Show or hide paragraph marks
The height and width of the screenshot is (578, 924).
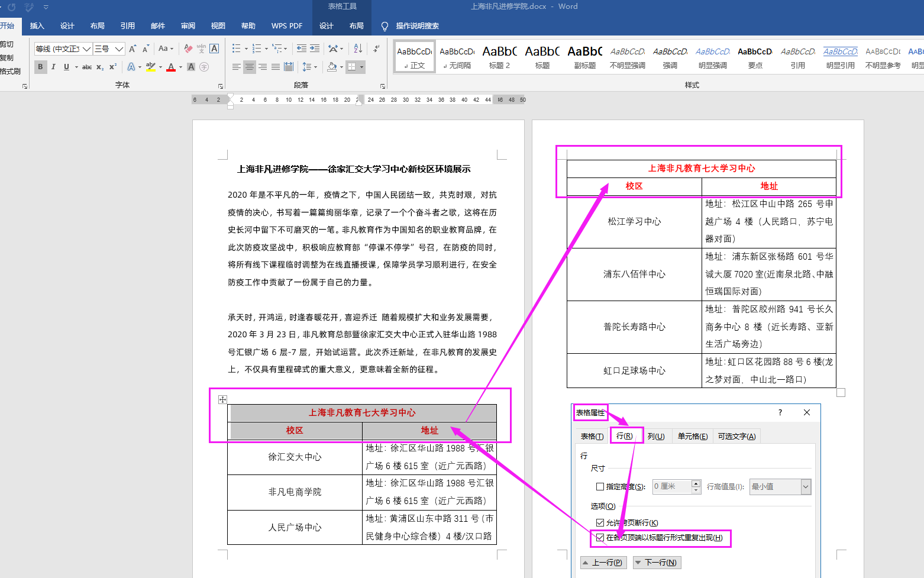[376, 49]
